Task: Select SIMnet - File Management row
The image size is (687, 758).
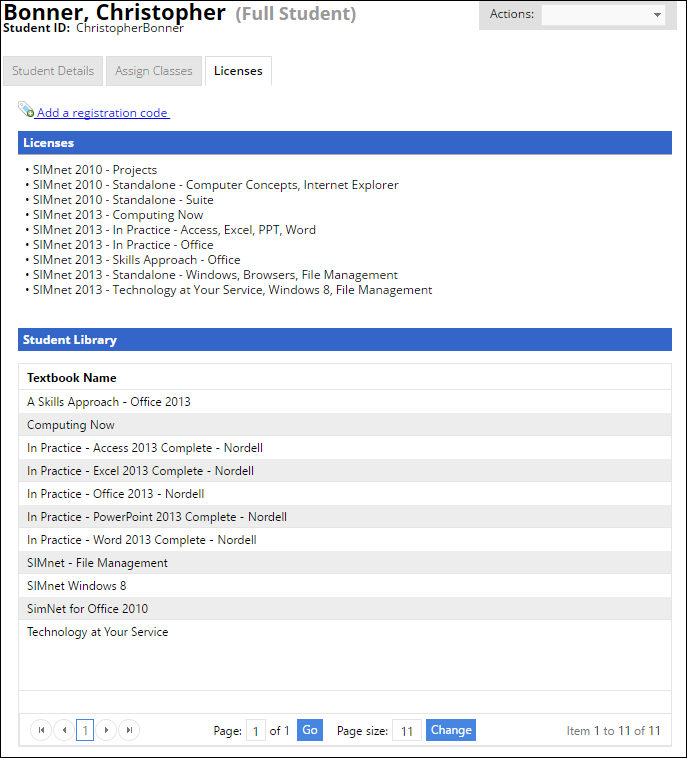Action: pyautogui.click(x=345, y=563)
